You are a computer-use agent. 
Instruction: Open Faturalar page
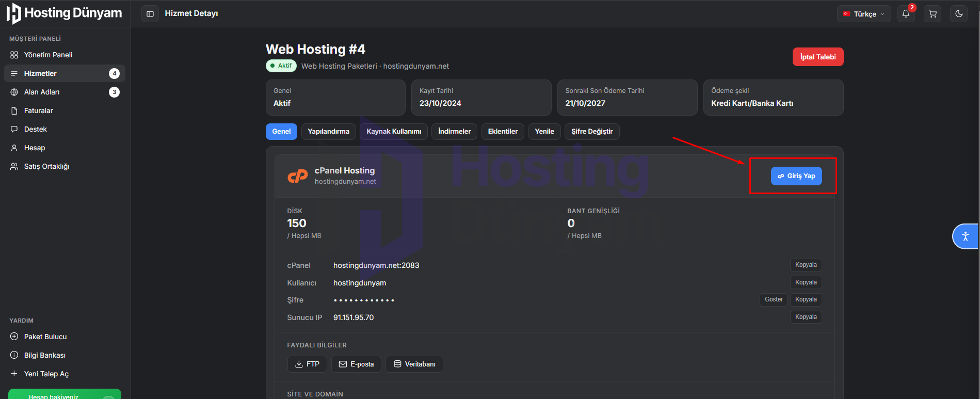click(x=65, y=110)
